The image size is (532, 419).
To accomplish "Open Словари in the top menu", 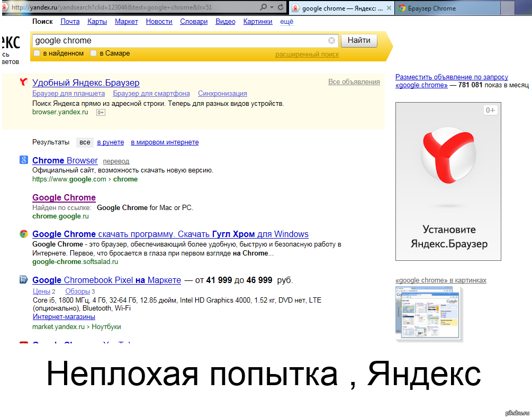I will tap(194, 21).
